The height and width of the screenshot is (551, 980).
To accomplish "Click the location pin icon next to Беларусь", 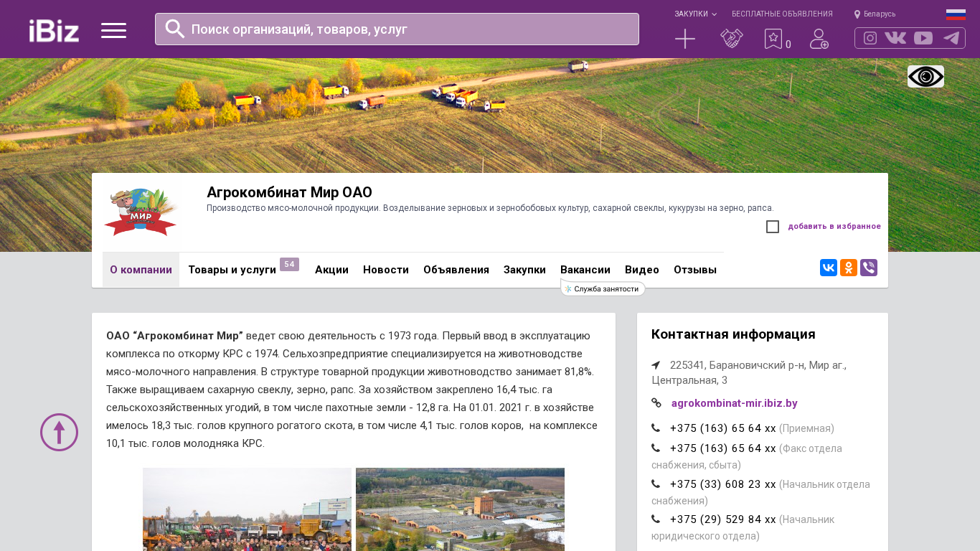I will pyautogui.click(x=857, y=14).
